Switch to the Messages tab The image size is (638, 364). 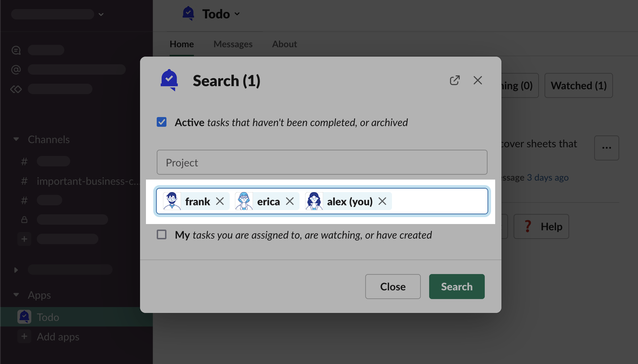233,44
